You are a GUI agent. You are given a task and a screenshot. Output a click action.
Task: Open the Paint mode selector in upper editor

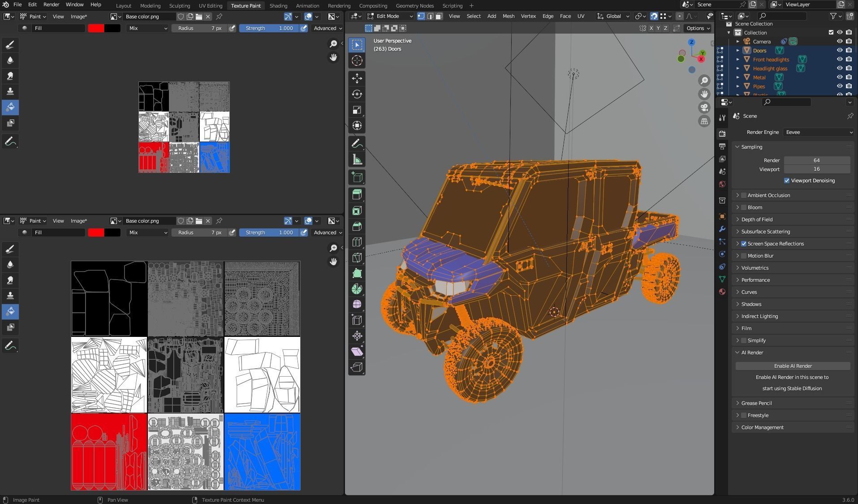pos(33,17)
